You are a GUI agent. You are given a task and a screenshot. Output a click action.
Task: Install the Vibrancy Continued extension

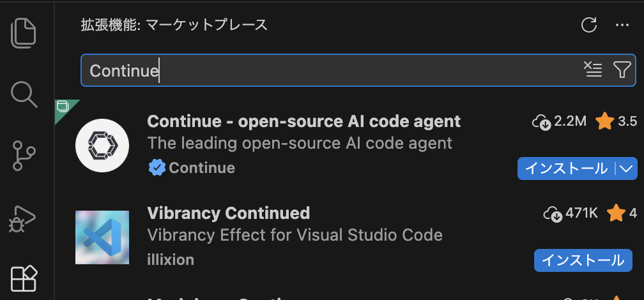point(583,260)
